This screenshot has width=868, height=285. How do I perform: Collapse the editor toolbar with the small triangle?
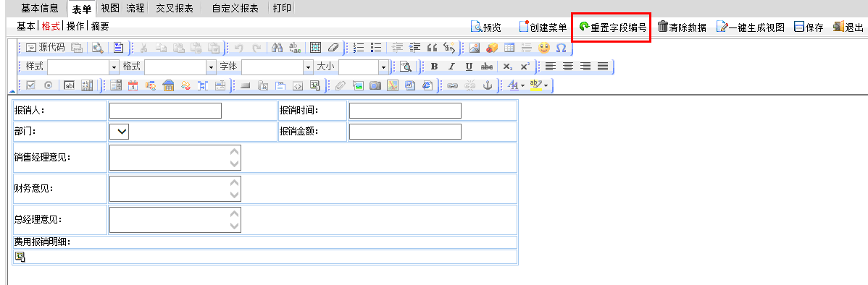click(12, 92)
